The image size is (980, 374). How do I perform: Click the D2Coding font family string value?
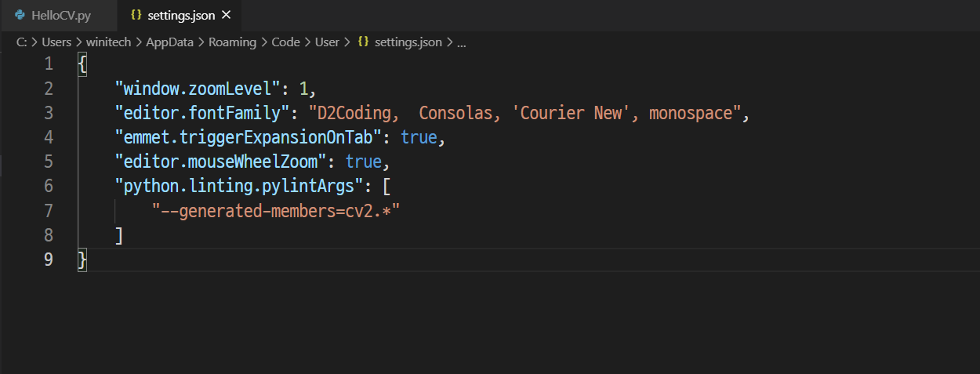click(525, 113)
